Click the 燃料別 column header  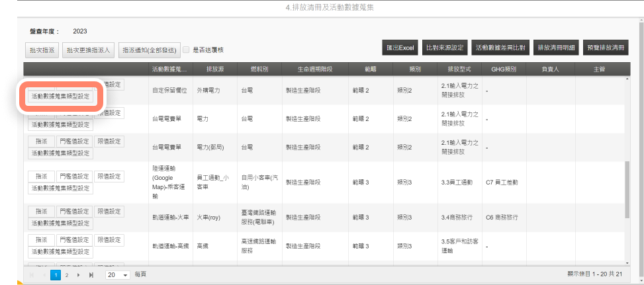(x=258, y=69)
